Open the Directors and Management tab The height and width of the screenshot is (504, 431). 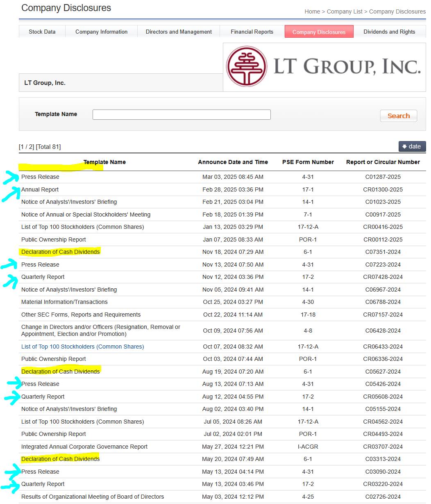tap(178, 32)
